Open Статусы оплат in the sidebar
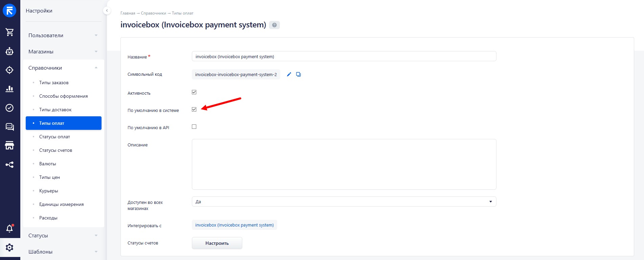The height and width of the screenshot is (260, 644). pyautogui.click(x=54, y=137)
